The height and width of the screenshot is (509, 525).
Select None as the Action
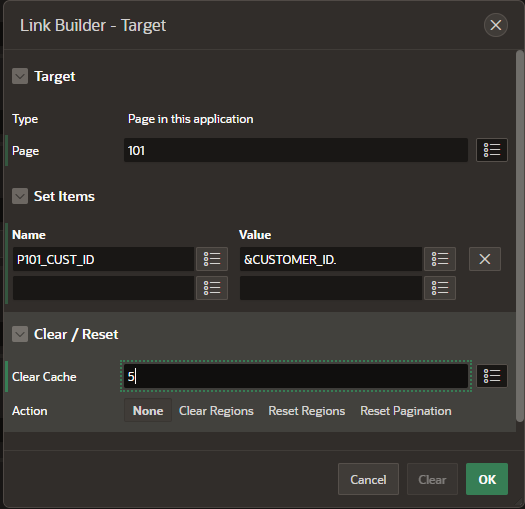click(148, 410)
